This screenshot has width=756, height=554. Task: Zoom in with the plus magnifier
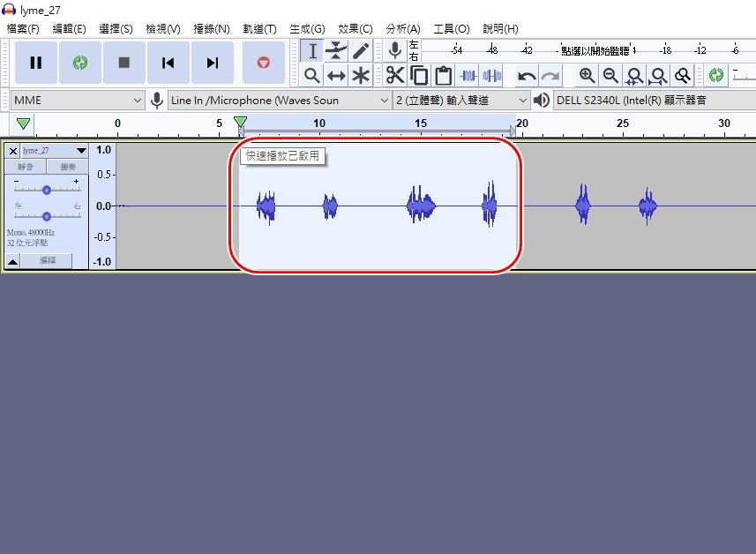[587, 76]
